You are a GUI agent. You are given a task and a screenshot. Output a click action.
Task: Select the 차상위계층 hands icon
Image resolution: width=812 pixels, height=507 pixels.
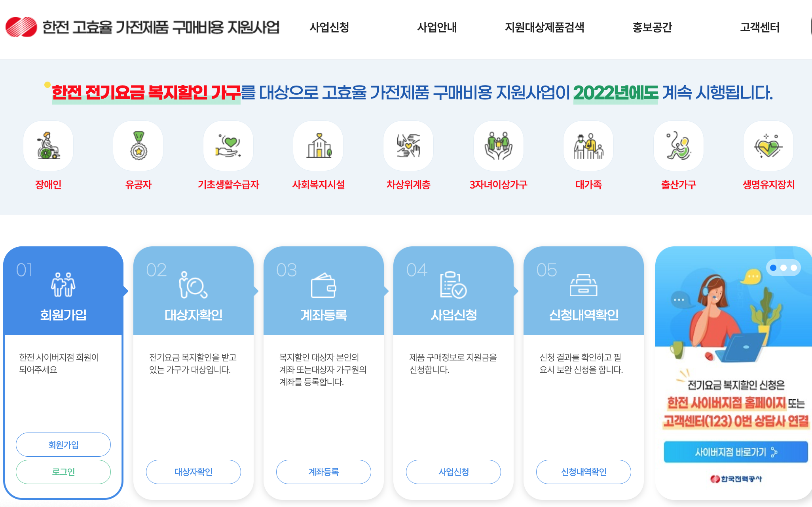(x=408, y=146)
